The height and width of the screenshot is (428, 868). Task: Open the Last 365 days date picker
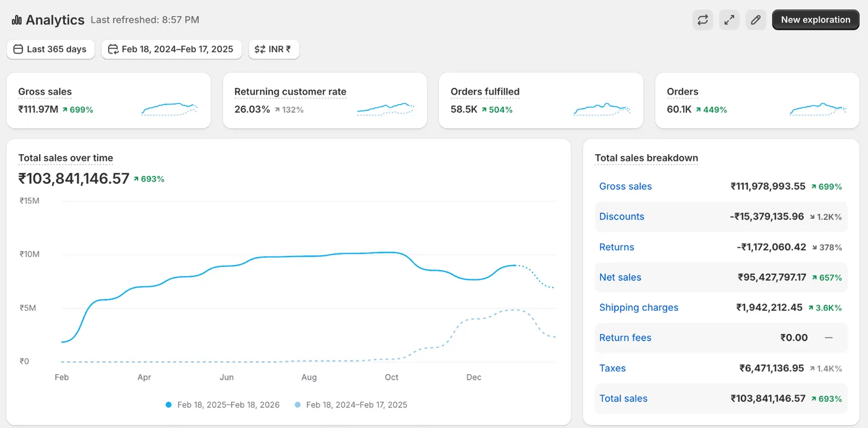coord(51,49)
